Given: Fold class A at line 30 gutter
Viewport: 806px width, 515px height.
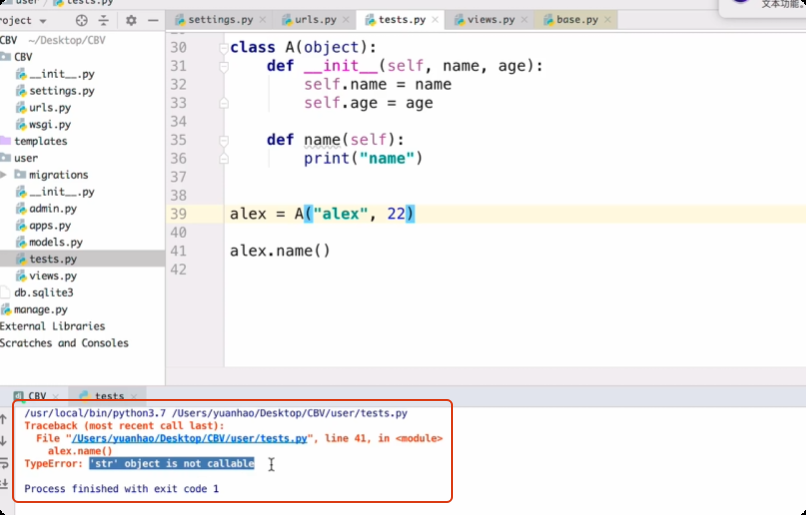Looking at the screenshot, I should click(224, 48).
